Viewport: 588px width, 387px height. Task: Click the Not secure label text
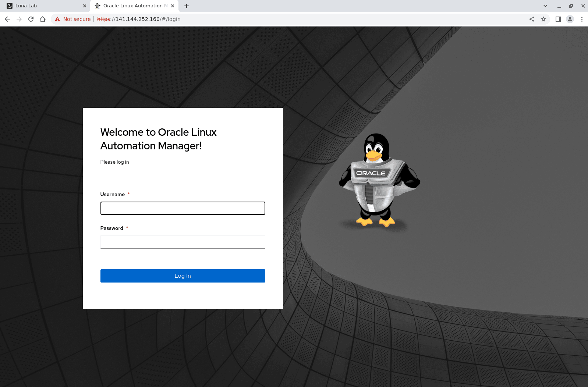pyautogui.click(x=77, y=19)
